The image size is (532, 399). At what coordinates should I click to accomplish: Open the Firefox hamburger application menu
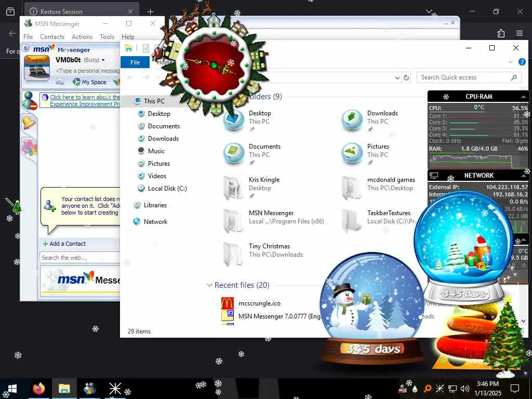(520, 33)
